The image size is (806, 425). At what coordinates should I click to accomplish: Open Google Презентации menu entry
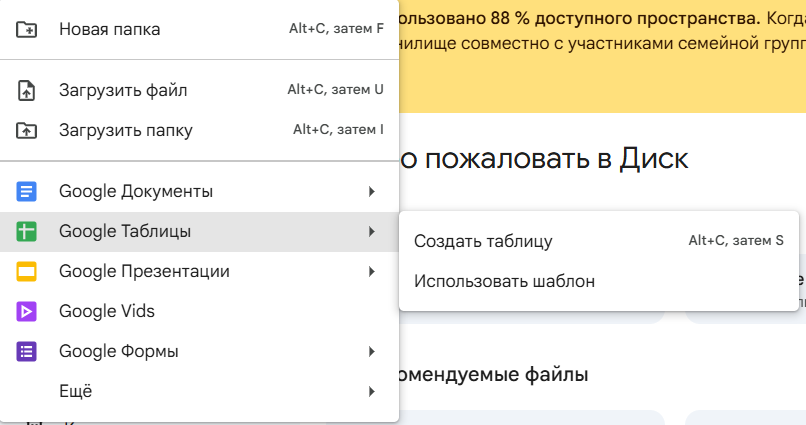(199, 271)
